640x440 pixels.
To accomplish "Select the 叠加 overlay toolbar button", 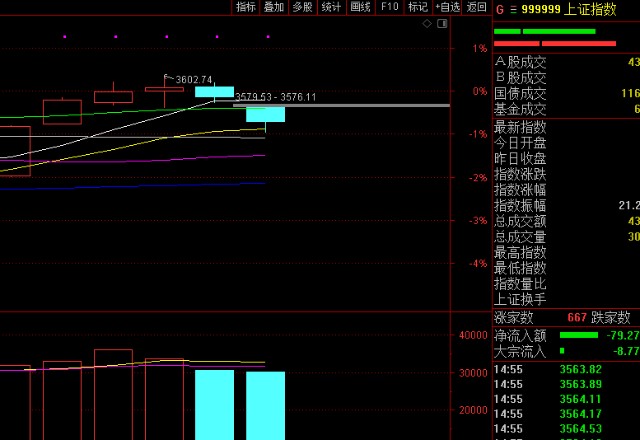I will click(274, 7).
